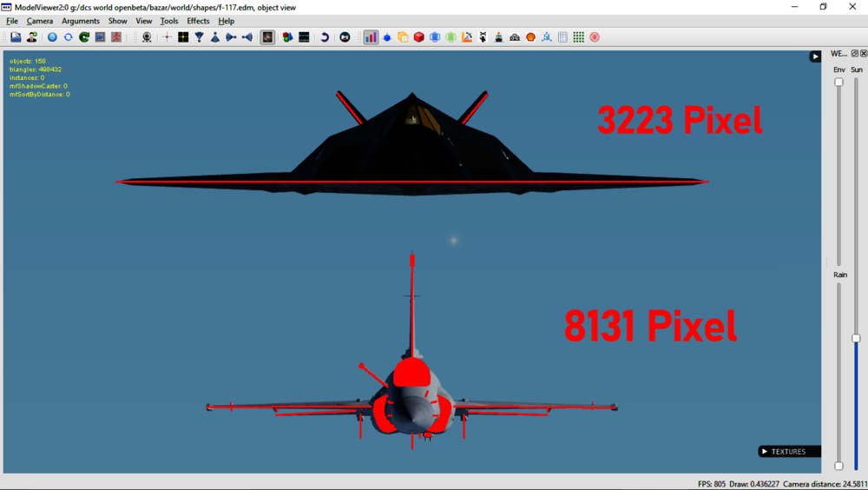Image resolution: width=868 pixels, height=490 pixels.
Task: Click the Camera distance status text
Action: click(x=825, y=484)
